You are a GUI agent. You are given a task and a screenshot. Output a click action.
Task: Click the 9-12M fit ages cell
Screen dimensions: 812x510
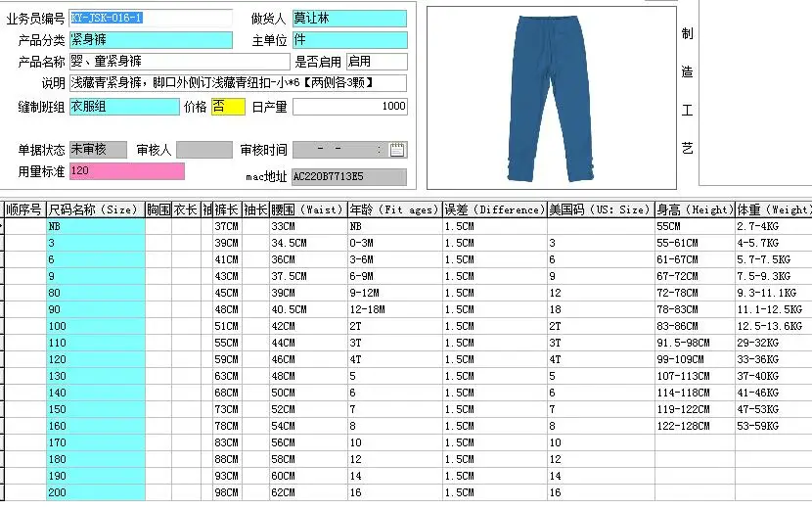pyautogui.click(x=394, y=293)
